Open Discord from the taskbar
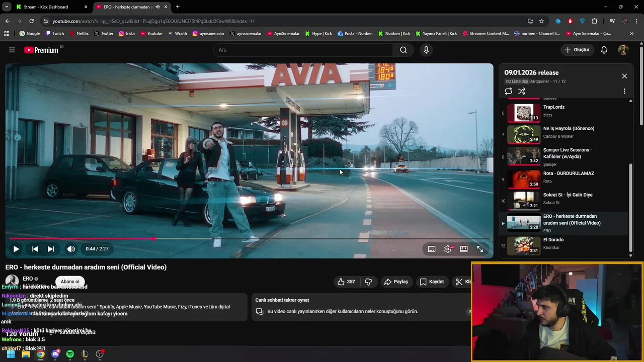Viewport: 644px width, 362px height. click(55, 354)
